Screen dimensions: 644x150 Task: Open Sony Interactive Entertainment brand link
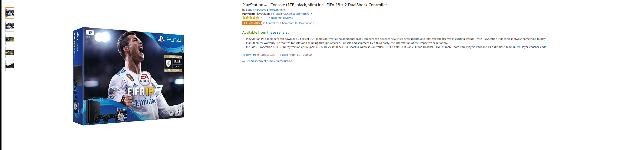coord(265,10)
